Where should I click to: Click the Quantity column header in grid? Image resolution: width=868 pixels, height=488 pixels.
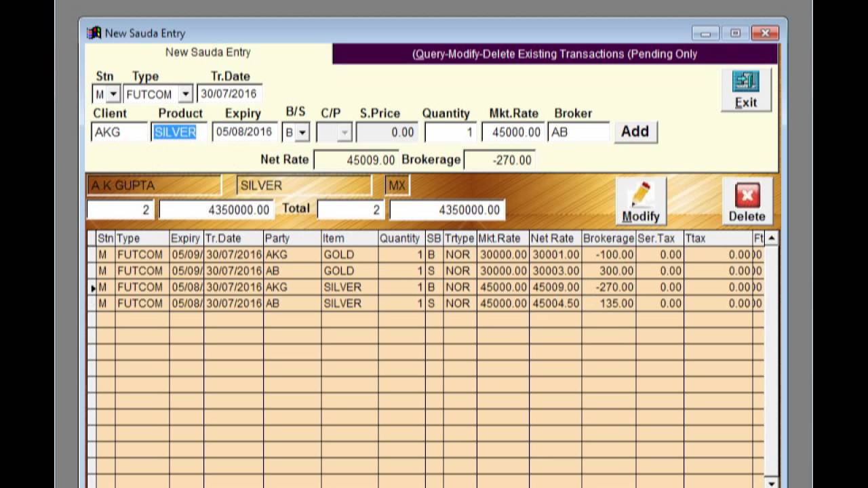[401, 239]
